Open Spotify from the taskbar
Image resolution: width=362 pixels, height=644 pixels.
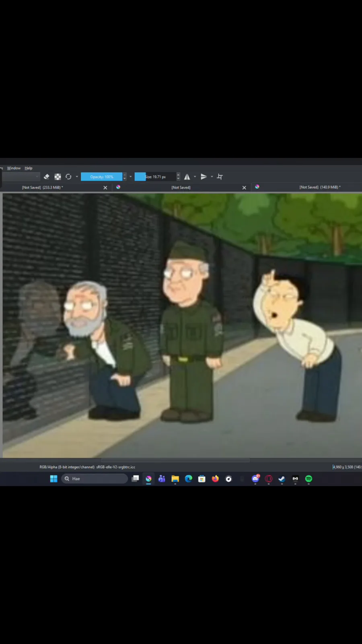(x=309, y=479)
